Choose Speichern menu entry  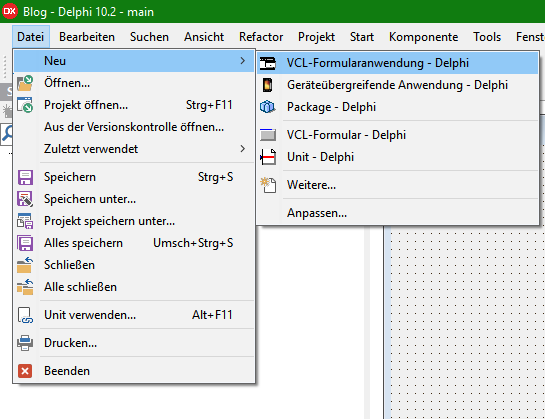pyautogui.click(x=134, y=177)
